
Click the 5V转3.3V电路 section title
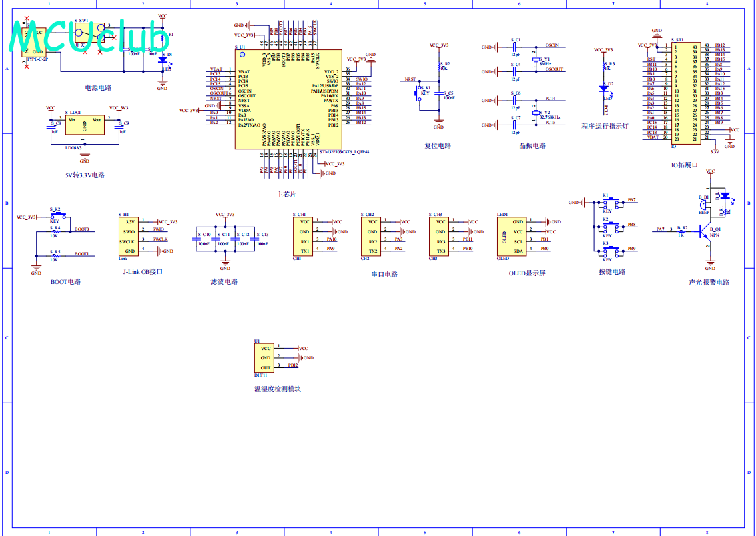[x=85, y=175]
